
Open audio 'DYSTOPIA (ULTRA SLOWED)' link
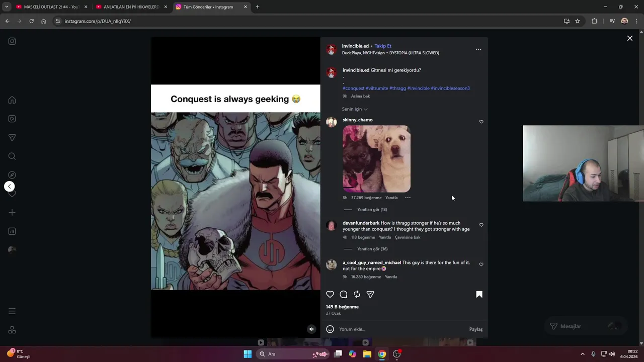414,53
